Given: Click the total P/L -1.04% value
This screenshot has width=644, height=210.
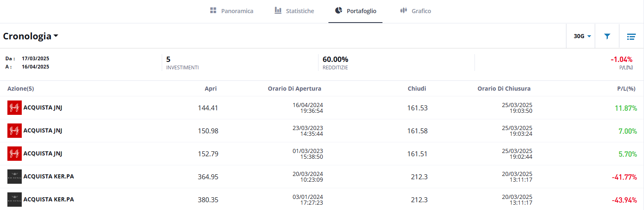Looking at the screenshot, I should (x=621, y=59).
